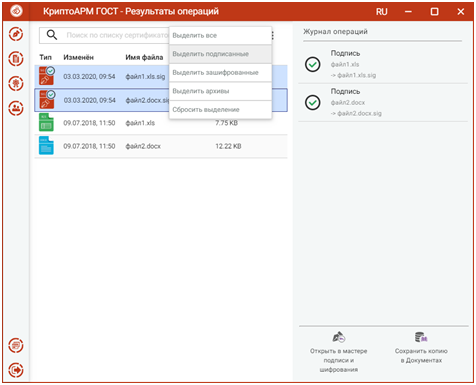Open the certificates sidebar icon
Screen dimensions: 476x385
point(16,83)
